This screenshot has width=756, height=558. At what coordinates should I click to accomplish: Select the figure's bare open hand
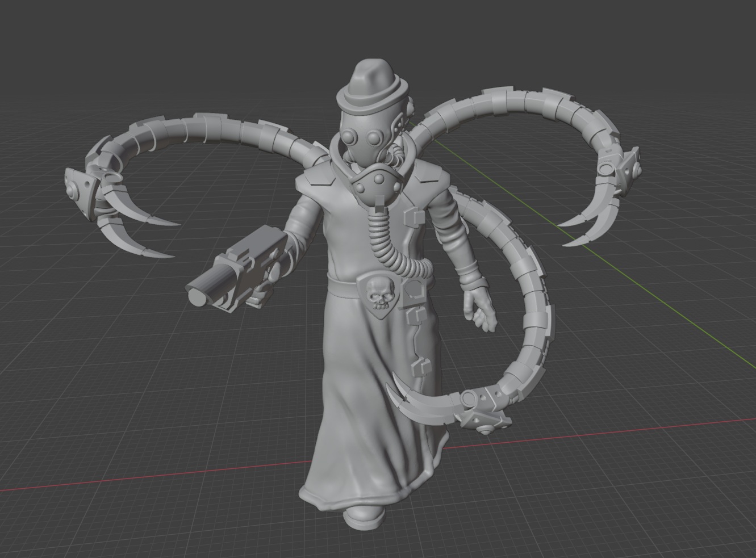479,310
